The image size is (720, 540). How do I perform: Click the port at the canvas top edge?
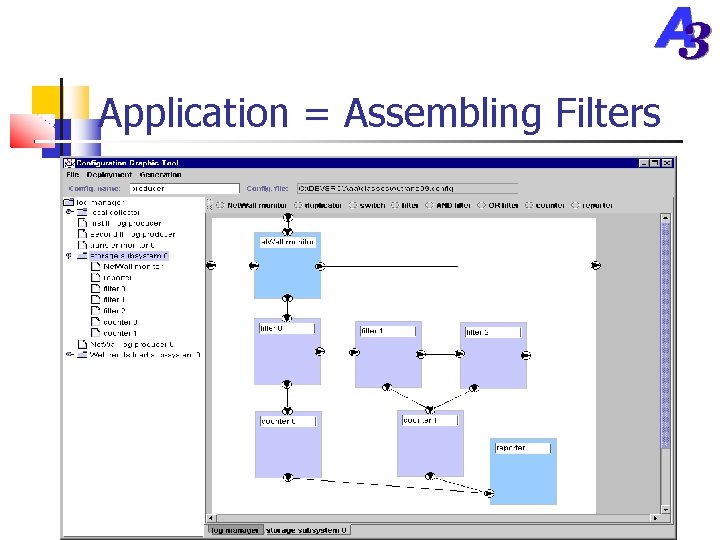pyautogui.click(x=287, y=217)
